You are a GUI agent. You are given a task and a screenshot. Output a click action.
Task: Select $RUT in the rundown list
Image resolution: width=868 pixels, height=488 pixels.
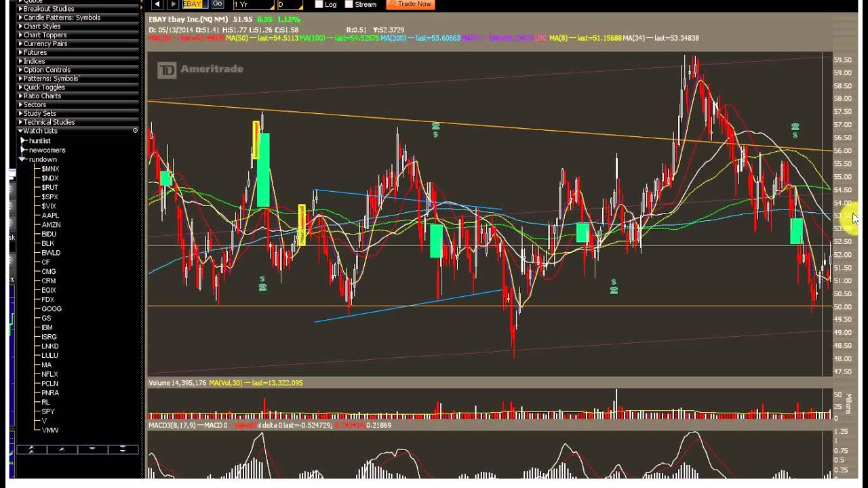50,188
